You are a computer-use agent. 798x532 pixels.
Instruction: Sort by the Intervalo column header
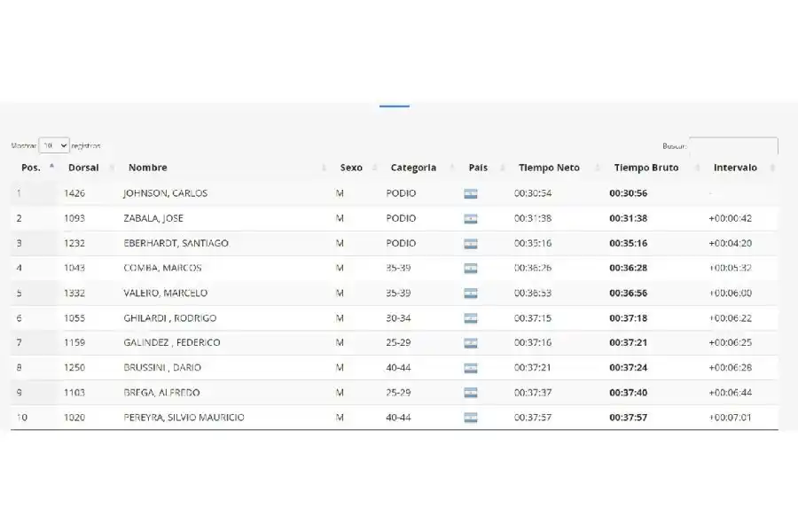735,168
